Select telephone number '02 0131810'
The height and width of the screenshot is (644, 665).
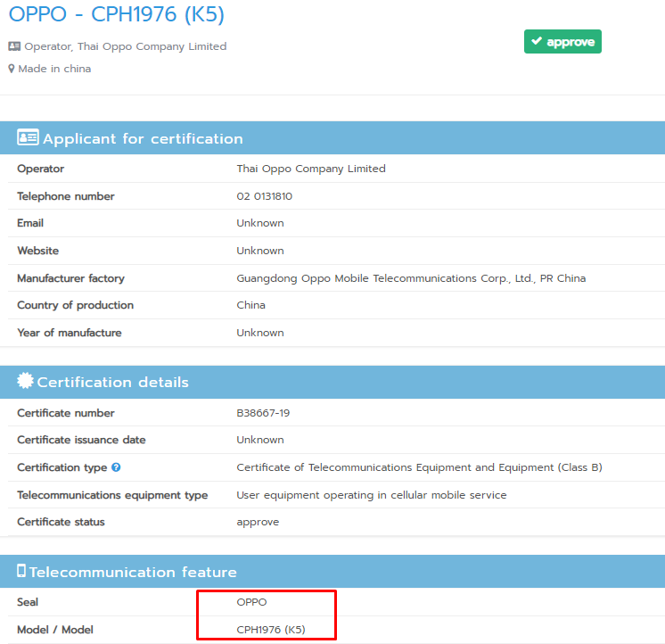tap(264, 196)
